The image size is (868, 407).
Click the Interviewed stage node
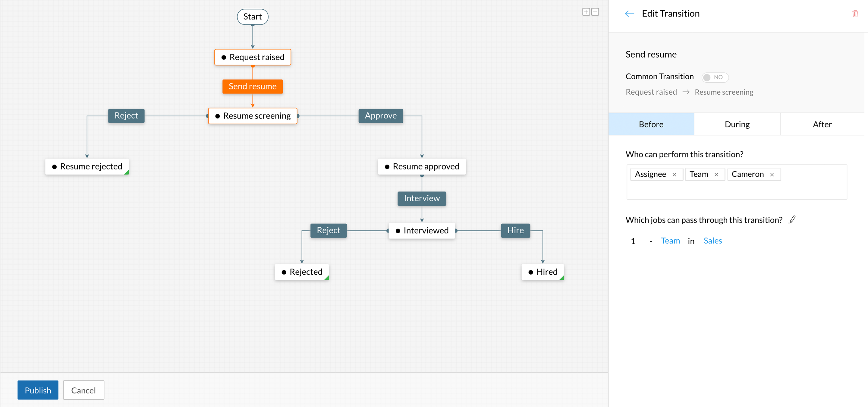click(422, 231)
